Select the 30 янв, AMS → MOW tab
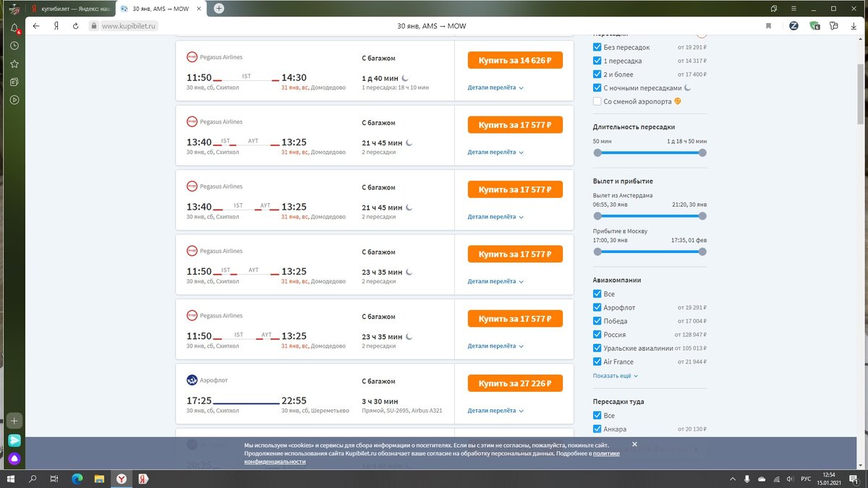 (x=161, y=9)
